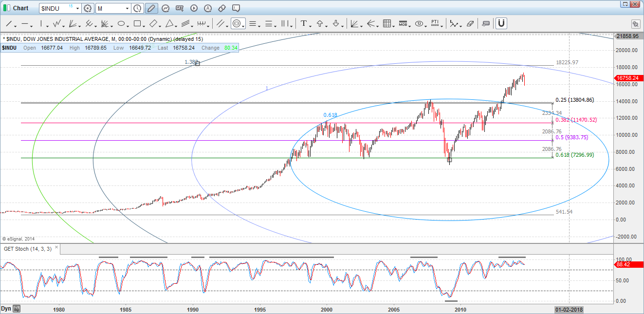Click the GET toolbar icon
Viewport: 644px width, 314px height.
[180, 8]
